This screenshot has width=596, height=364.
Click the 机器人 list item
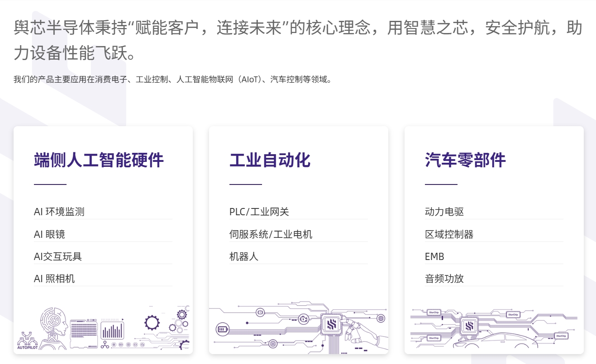tap(244, 256)
